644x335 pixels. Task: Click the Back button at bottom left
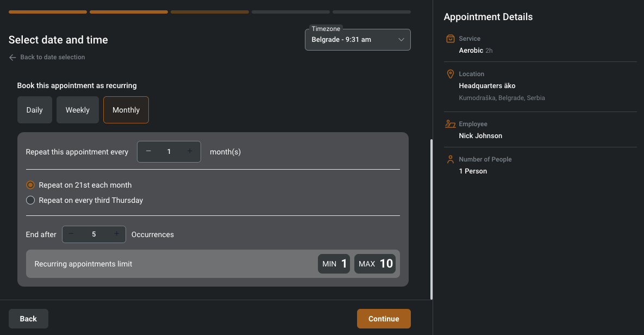pyautogui.click(x=28, y=318)
